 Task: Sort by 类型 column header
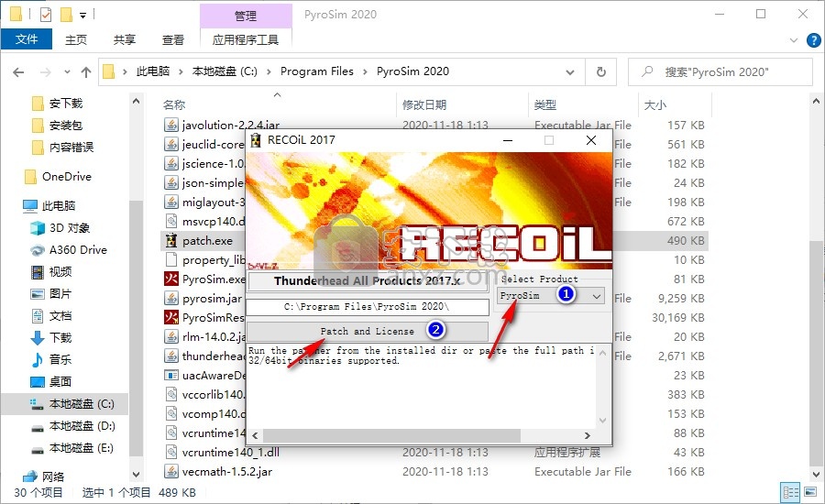[545, 104]
